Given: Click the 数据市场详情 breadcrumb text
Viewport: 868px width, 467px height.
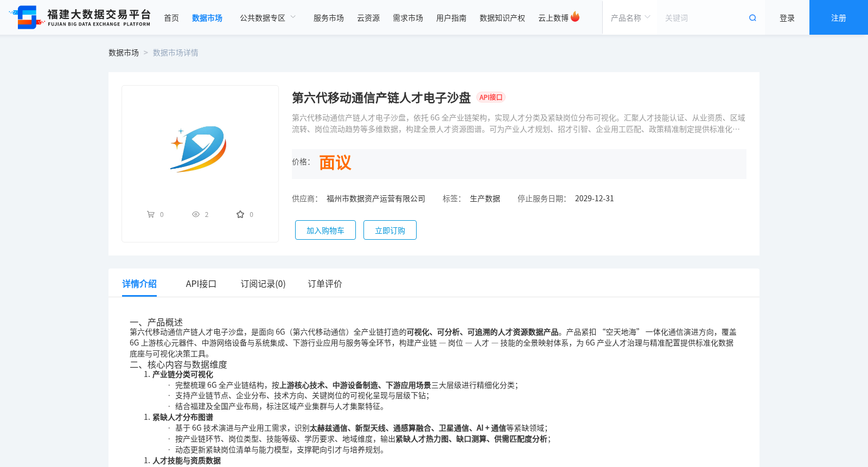Looking at the screenshot, I should [176, 53].
